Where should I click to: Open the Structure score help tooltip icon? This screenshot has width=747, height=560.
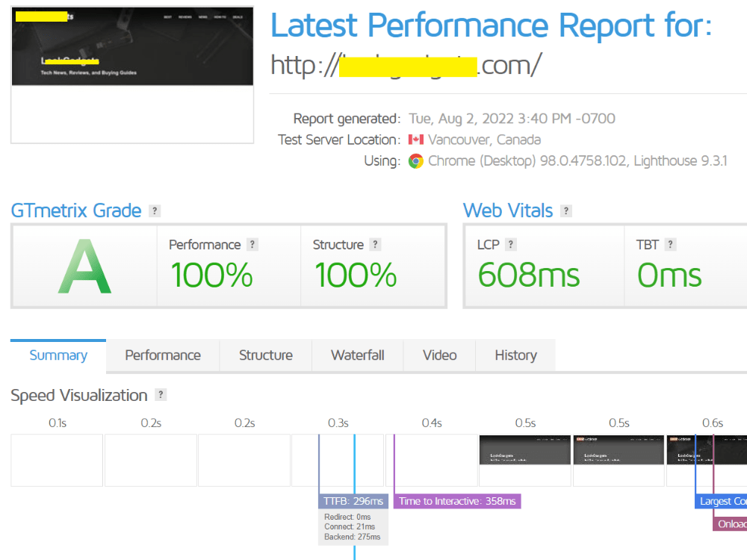376,245
